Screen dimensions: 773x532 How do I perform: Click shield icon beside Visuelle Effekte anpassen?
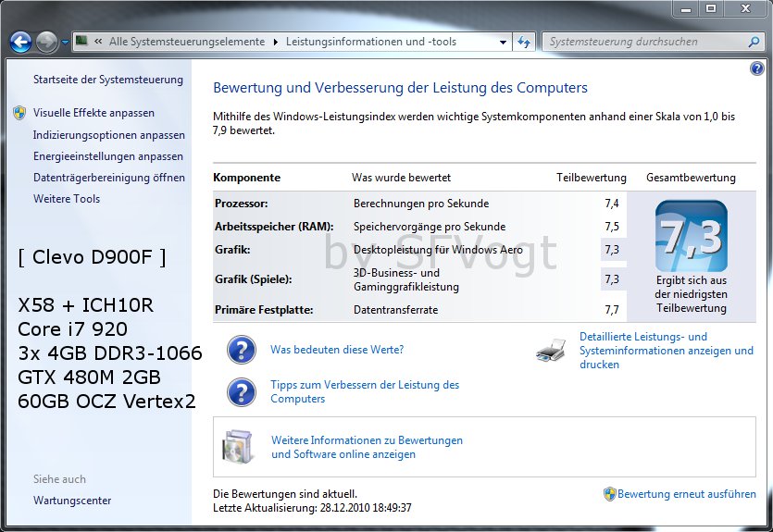tap(19, 113)
